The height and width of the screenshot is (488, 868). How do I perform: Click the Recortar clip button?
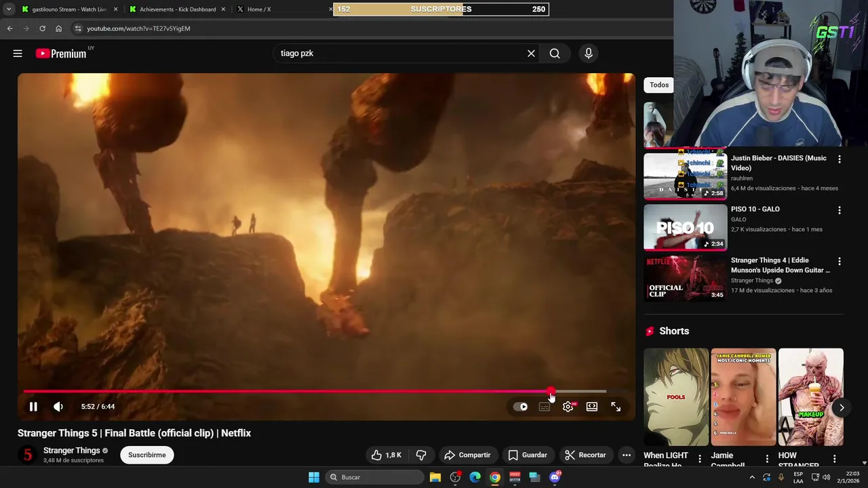coord(586,455)
